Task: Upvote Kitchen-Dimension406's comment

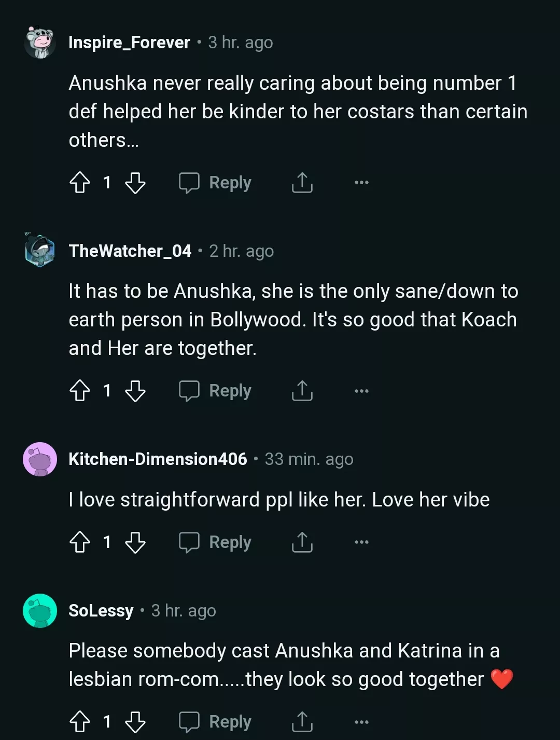Action: (80, 542)
